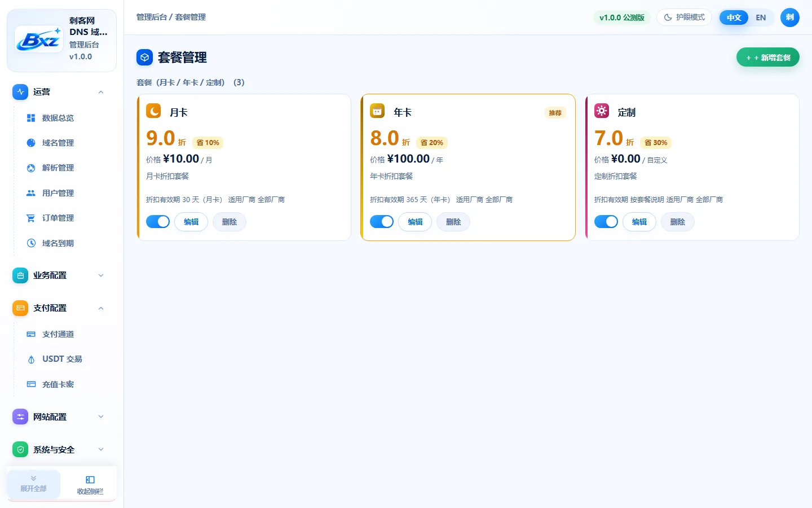This screenshot has width=812, height=508.
Task: Collapse the 支付配置 section chevron
Action: coord(101,308)
